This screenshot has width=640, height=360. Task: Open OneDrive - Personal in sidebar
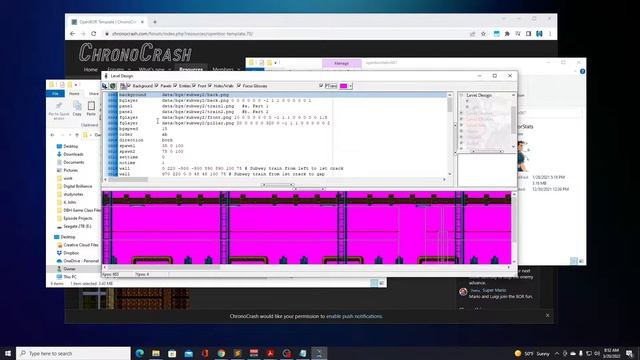pyautogui.click(x=78, y=261)
